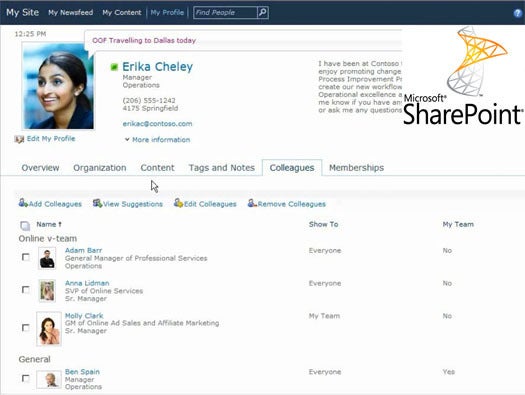This screenshot has height=395, width=525.
Task: Click the Online v-team group heading
Action: tap(48, 238)
